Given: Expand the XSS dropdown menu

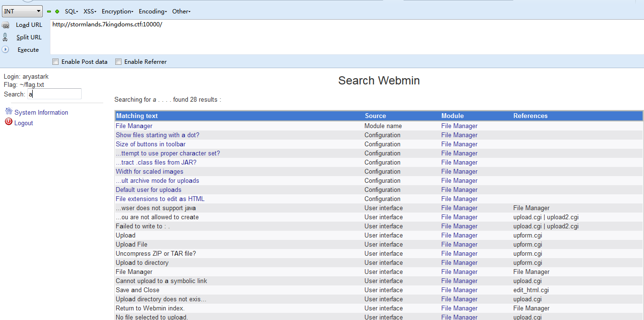Looking at the screenshot, I should pyautogui.click(x=90, y=12).
